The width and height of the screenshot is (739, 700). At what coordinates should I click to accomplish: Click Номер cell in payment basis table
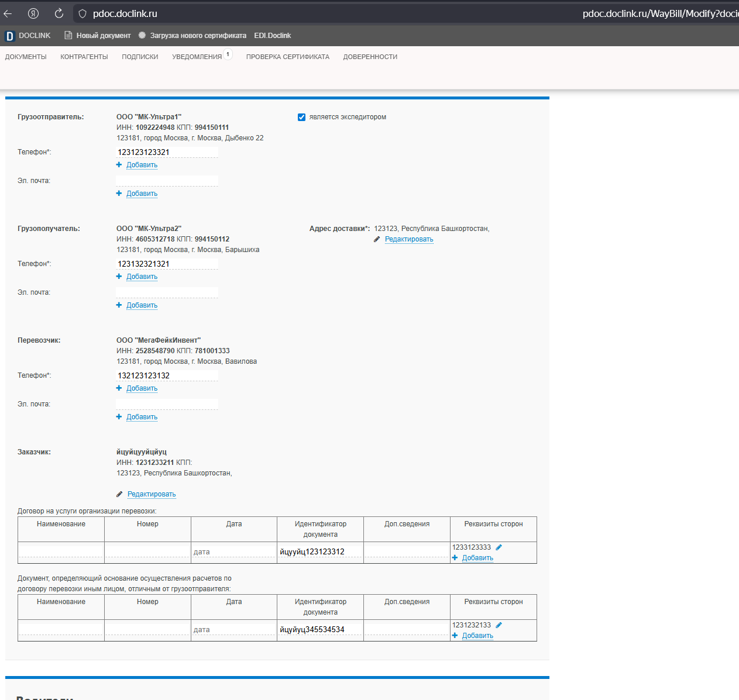coord(147,629)
